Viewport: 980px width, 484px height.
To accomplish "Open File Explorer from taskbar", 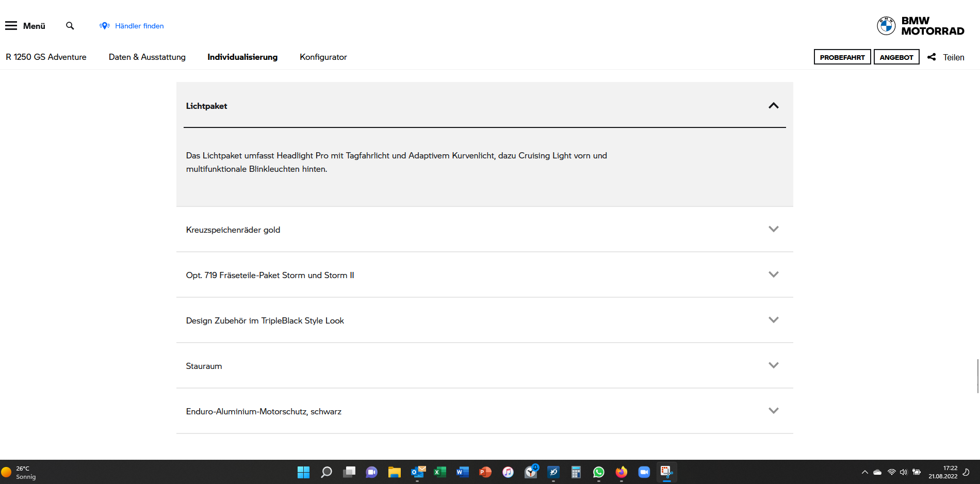I will [x=395, y=472].
